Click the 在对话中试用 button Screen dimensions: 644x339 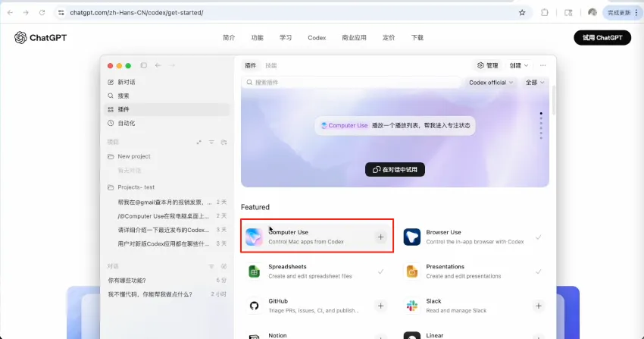(395, 170)
